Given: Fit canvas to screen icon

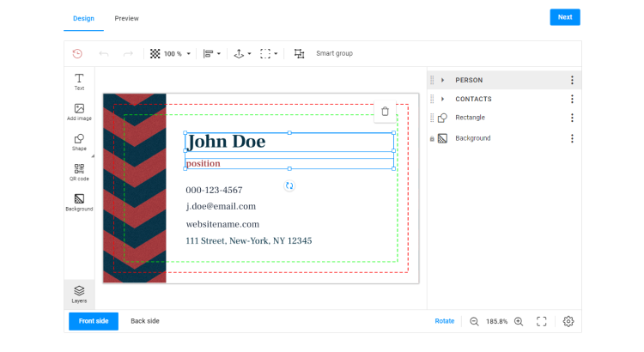Looking at the screenshot, I should (542, 321).
